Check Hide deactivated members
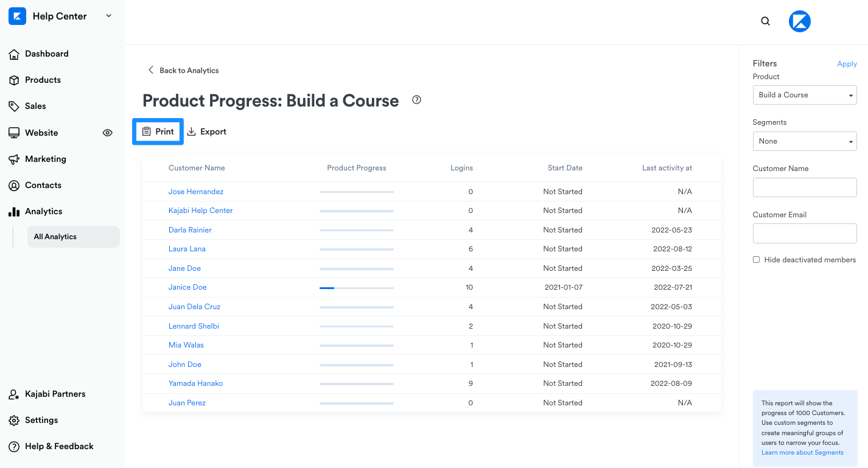Screen dimensions: 868x468 pos(757,260)
